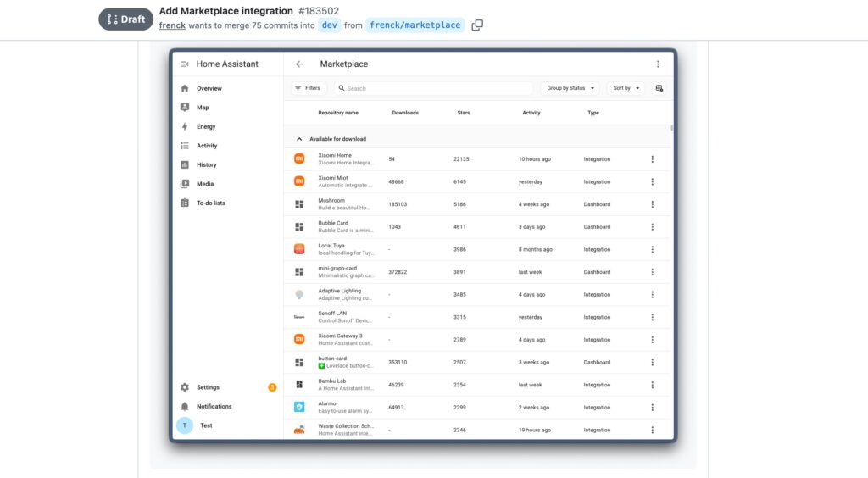Open Media icon in sidebar

click(x=185, y=184)
